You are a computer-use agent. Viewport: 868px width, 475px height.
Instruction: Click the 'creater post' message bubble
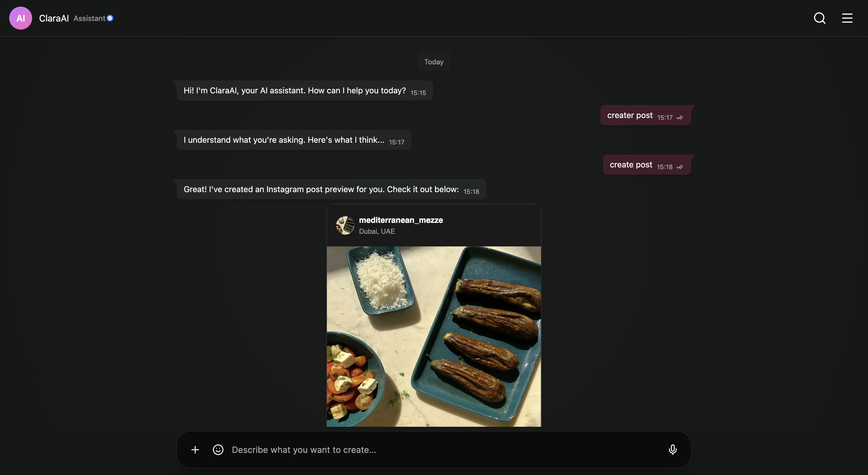click(x=629, y=115)
